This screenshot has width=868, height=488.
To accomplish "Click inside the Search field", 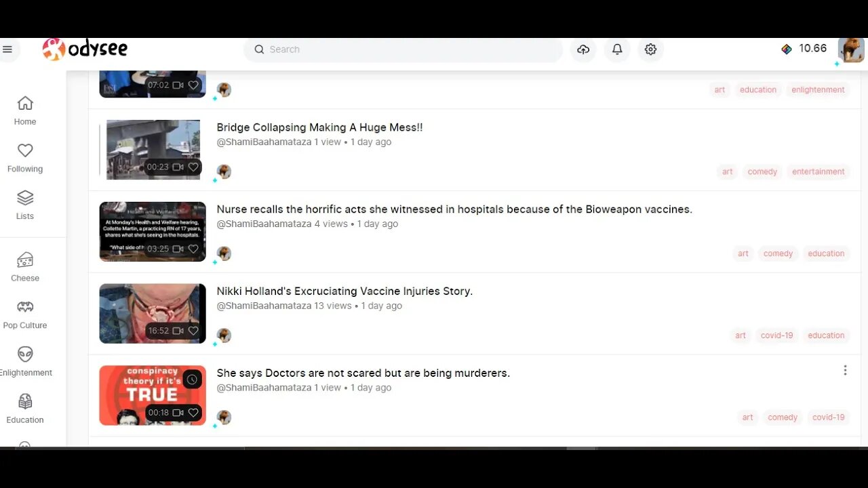I will pos(403,49).
